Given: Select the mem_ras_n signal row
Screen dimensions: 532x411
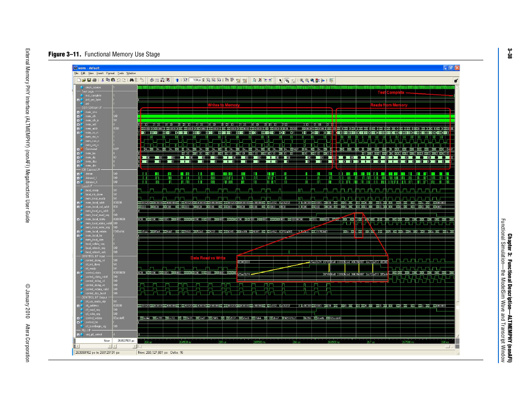Looking at the screenshot, I should (92, 137).
